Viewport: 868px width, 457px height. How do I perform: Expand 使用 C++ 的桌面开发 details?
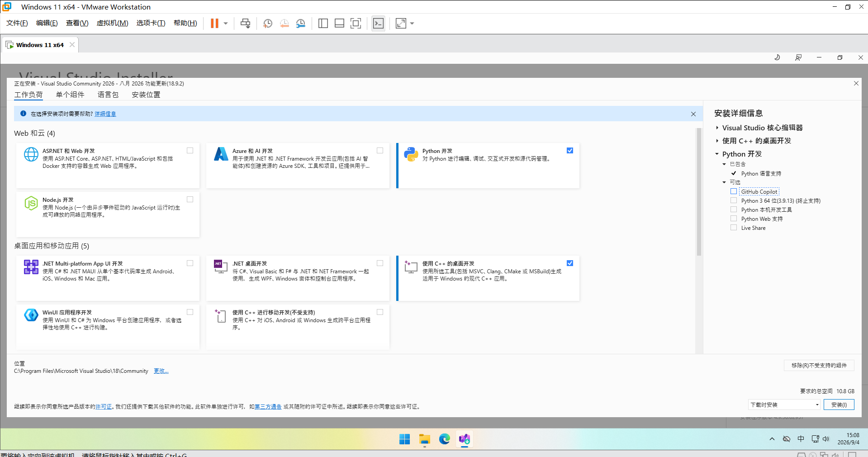[717, 141]
